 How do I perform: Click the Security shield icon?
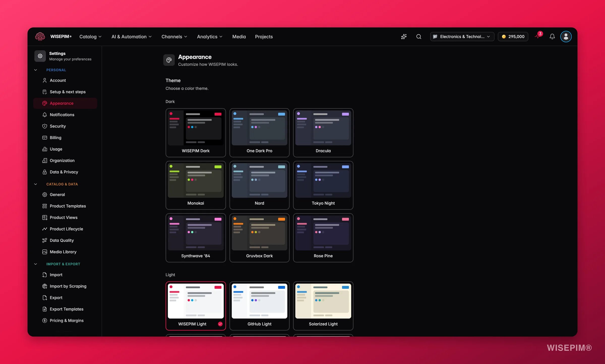point(45,126)
